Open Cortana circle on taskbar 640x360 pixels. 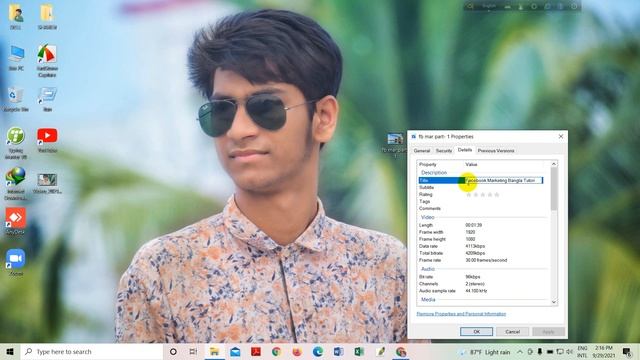point(173,351)
